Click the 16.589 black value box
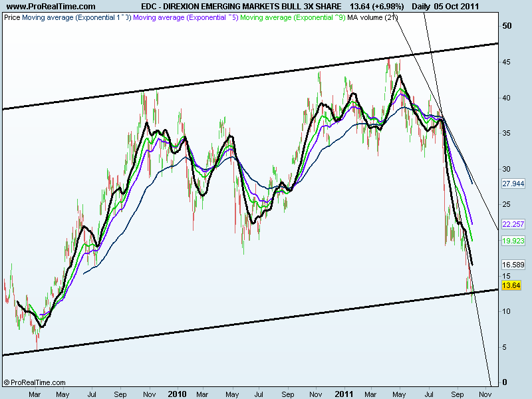 click(513, 264)
